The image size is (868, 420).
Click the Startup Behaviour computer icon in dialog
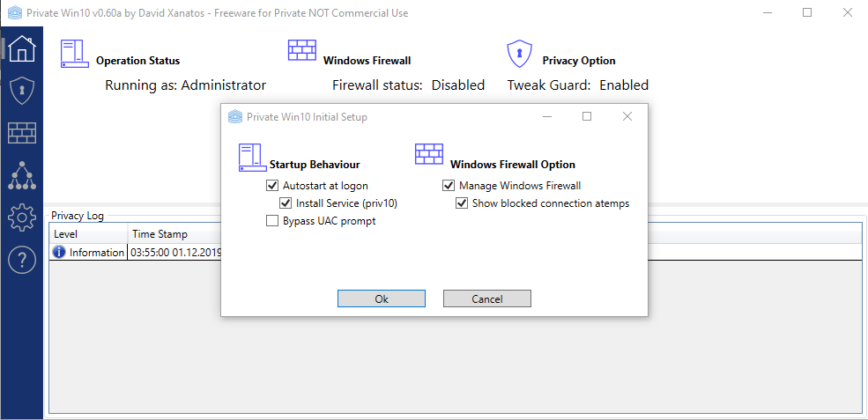[x=252, y=157]
